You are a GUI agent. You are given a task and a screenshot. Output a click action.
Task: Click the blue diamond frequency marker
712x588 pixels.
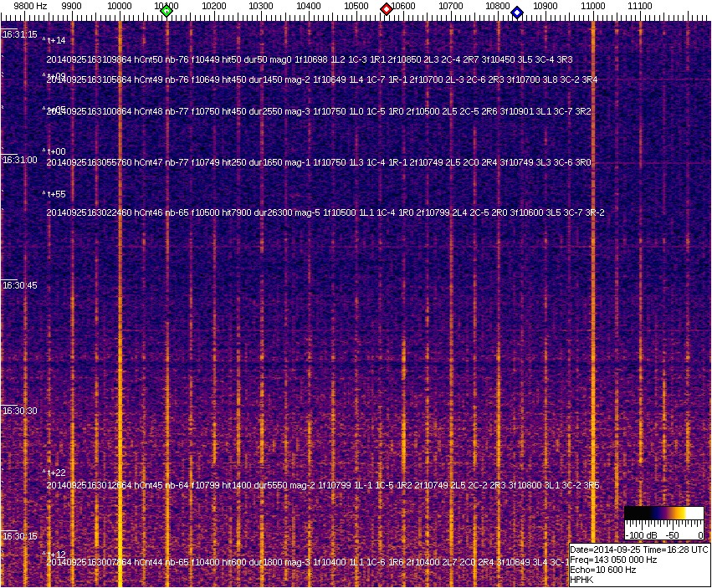coord(517,13)
